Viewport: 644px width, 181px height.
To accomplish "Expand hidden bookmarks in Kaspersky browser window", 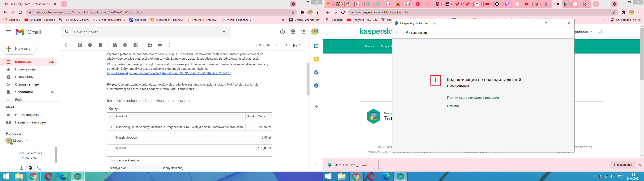I will pyautogui.click(x=605, y=20).
